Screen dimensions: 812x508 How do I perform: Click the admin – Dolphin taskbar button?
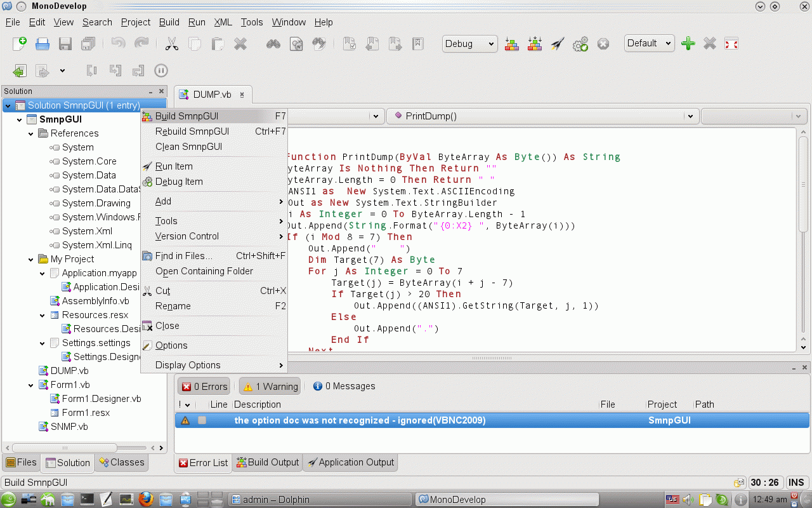coord(318,500)
